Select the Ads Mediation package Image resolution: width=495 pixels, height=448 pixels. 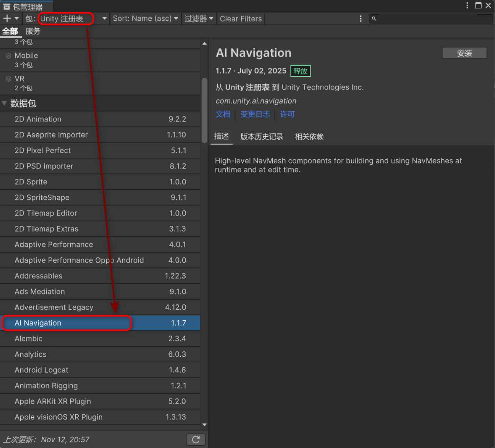click(100, 292)
